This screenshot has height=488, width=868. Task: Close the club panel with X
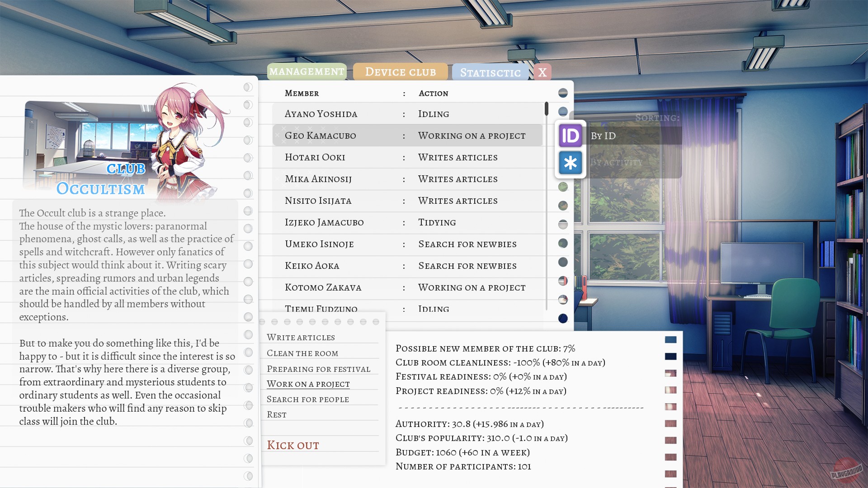click(x=542, y=72)
